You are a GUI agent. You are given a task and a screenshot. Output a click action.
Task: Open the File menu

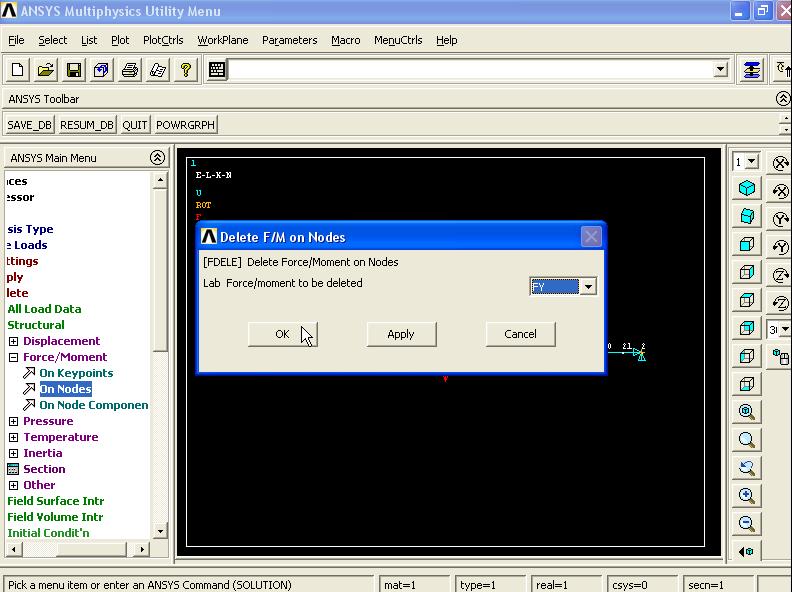16,40
